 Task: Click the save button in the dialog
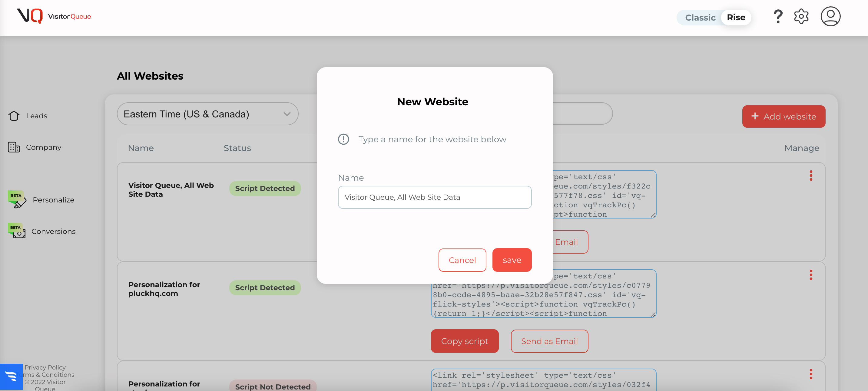tap(512, 260)
